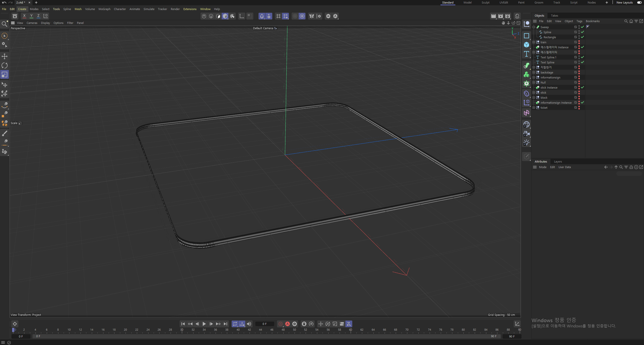Go to end of animation
Screen dimensions: 644x345
225,324
